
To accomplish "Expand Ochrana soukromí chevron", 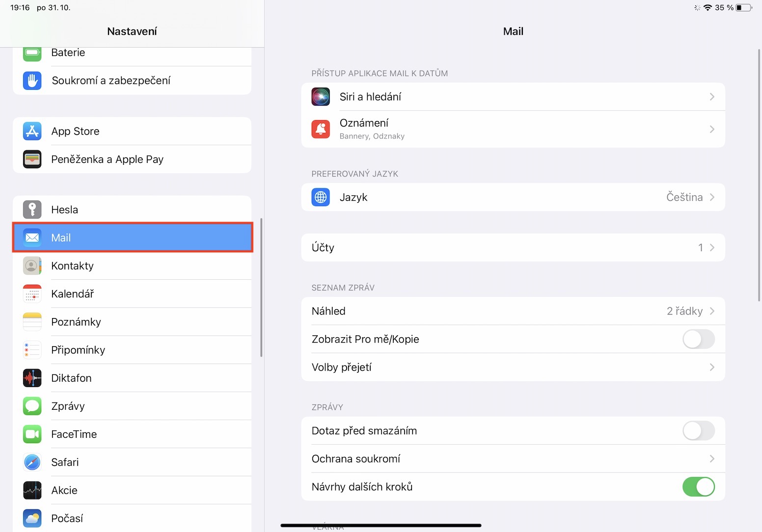I will pyautogui.click(x=712, y=459).
